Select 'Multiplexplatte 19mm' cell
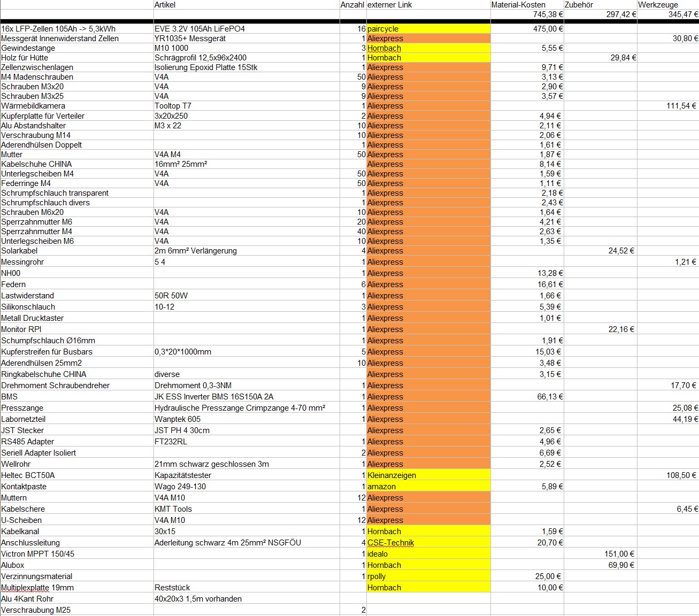 (77, 588)
